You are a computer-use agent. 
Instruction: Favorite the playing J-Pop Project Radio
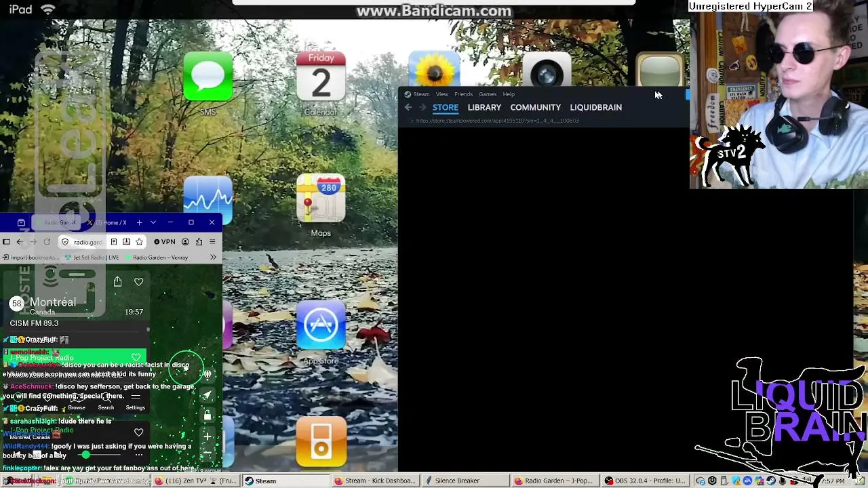(139, 432)
